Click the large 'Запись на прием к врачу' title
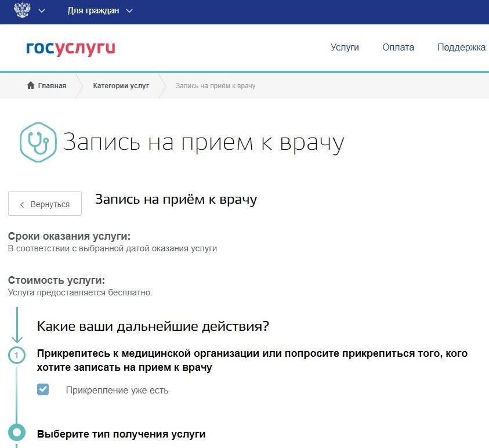This screenshot has width=489, height=448. coord(204,143)
